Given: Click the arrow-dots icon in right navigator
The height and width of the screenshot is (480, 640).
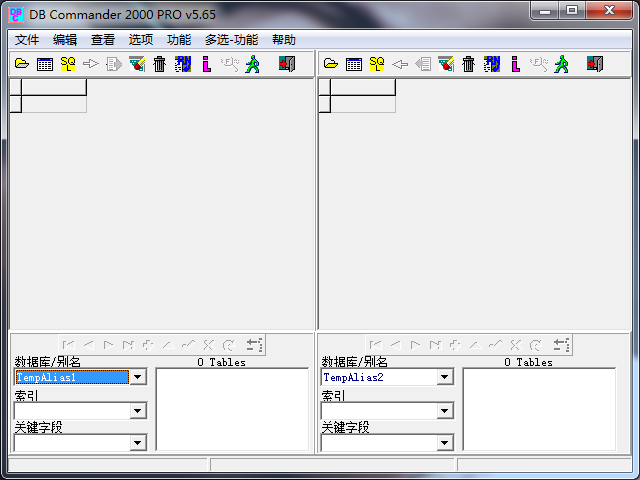Looking at the screenshot, I should pyautogui.click(x=561, y=345).
